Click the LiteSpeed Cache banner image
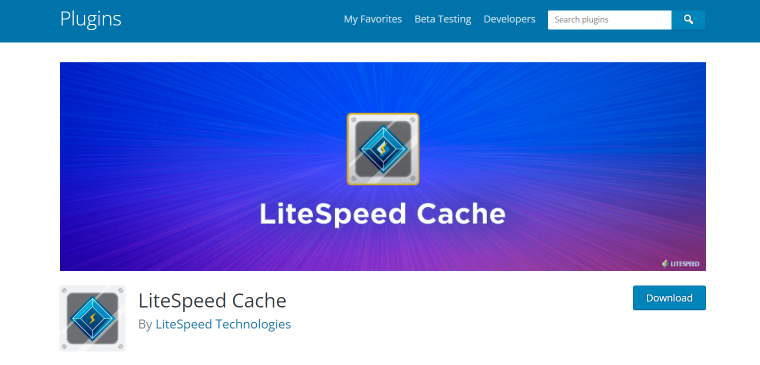The image size is (760, 365). click(x=383, y=166)
